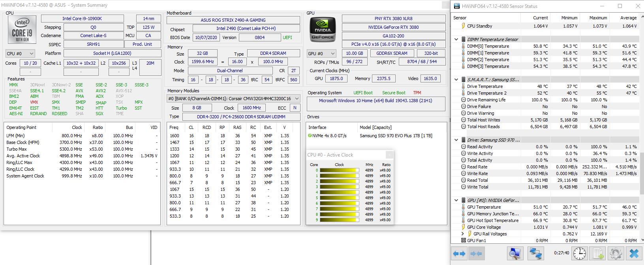Click circle icon beside Drive Remaining Life
Viewport: 644px width, 265px height.
464,100
